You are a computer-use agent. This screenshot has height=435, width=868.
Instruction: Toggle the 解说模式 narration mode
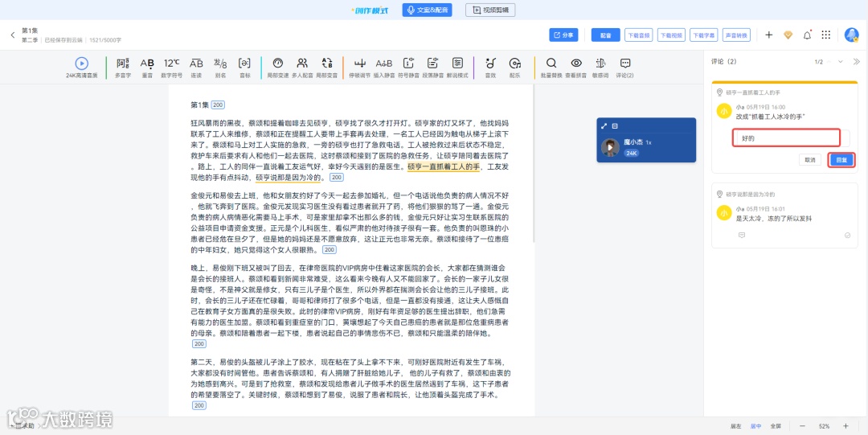click(457, 68)
